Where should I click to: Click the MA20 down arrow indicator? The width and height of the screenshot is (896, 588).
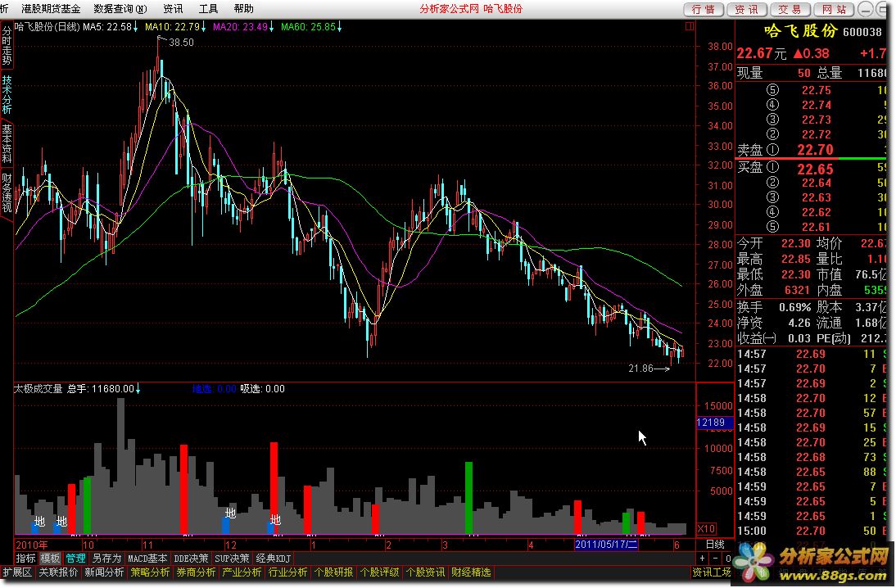[x=271, y=27]
